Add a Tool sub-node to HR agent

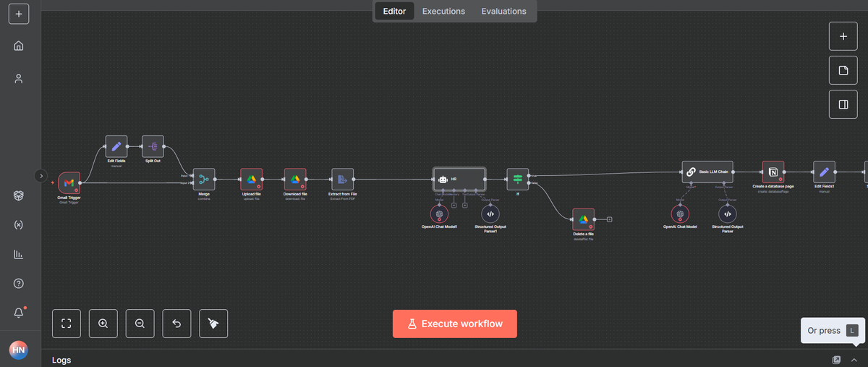(465, 205)
